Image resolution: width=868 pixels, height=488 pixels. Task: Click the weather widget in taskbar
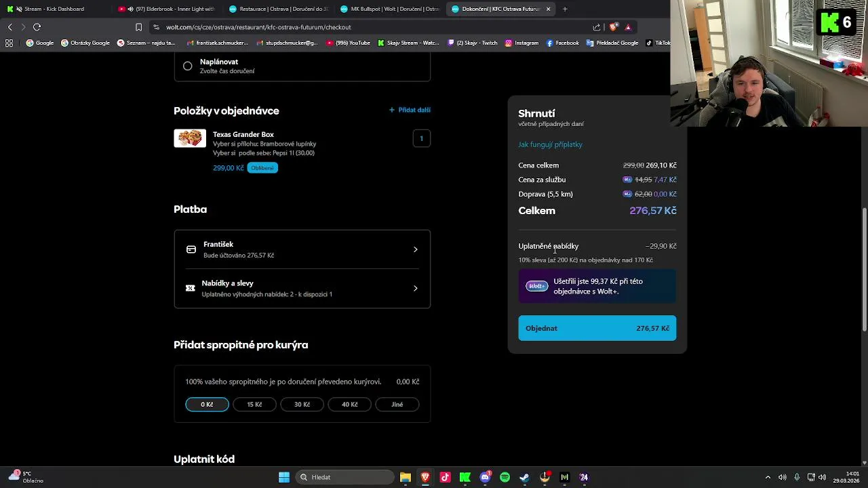point(26,477)
